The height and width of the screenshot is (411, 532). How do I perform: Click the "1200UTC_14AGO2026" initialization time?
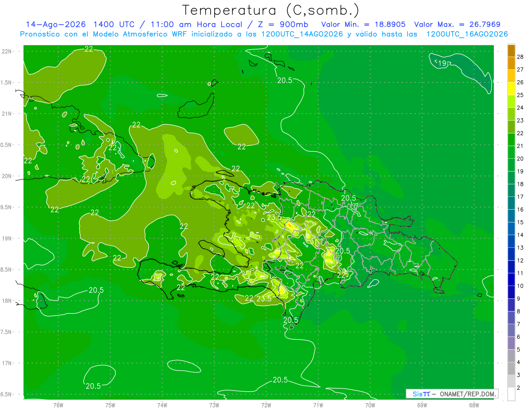click(x=301, y=34)
